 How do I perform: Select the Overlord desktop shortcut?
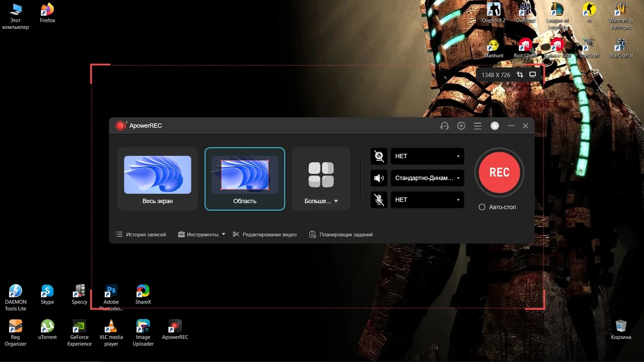(x=525, y=13)
